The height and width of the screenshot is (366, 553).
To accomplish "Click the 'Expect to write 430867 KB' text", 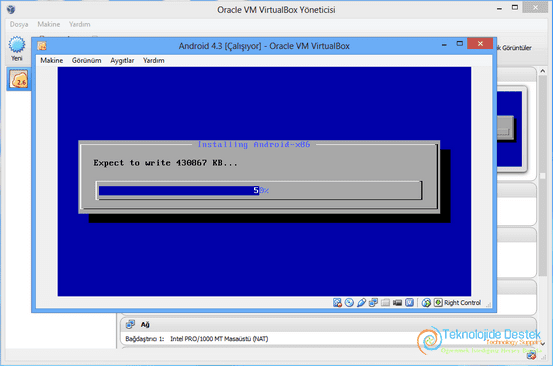I will 165,163.
